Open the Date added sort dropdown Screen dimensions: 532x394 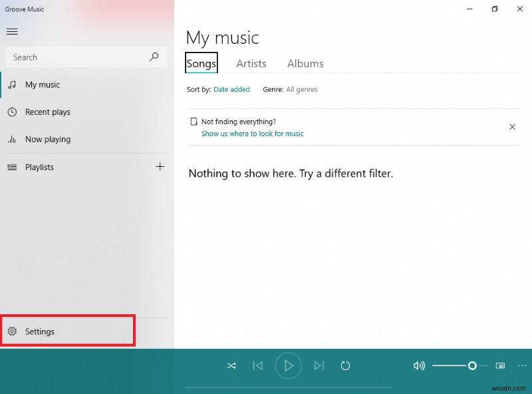[231, 89]
